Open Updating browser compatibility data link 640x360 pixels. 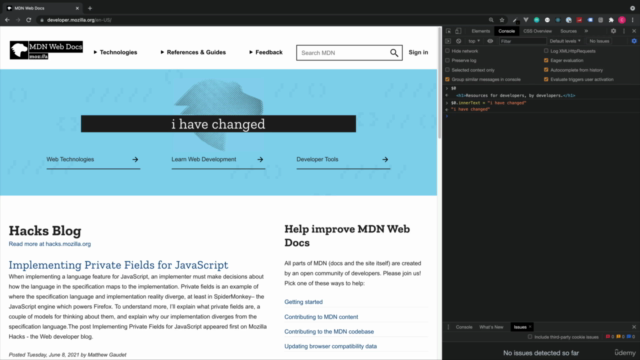(331, 346)
